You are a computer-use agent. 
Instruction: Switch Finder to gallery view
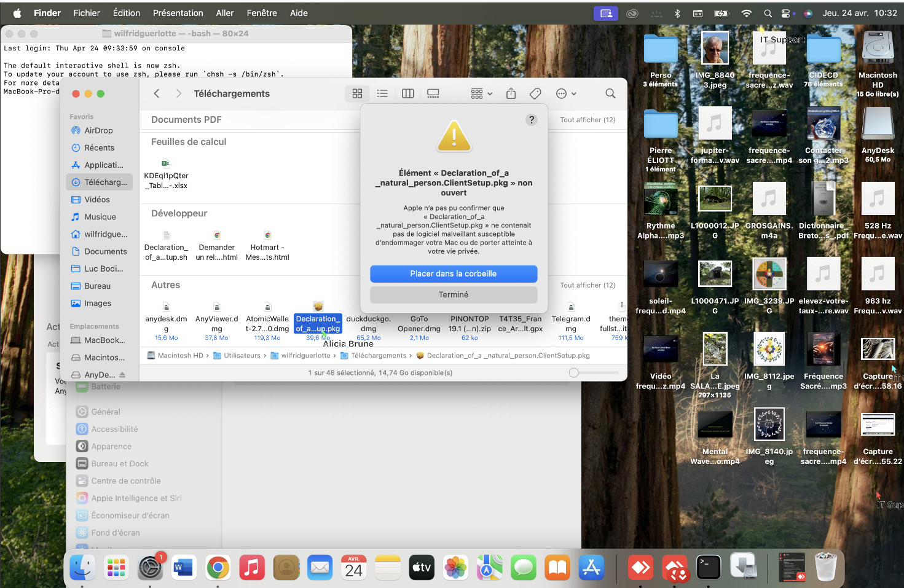coord(433,93)
